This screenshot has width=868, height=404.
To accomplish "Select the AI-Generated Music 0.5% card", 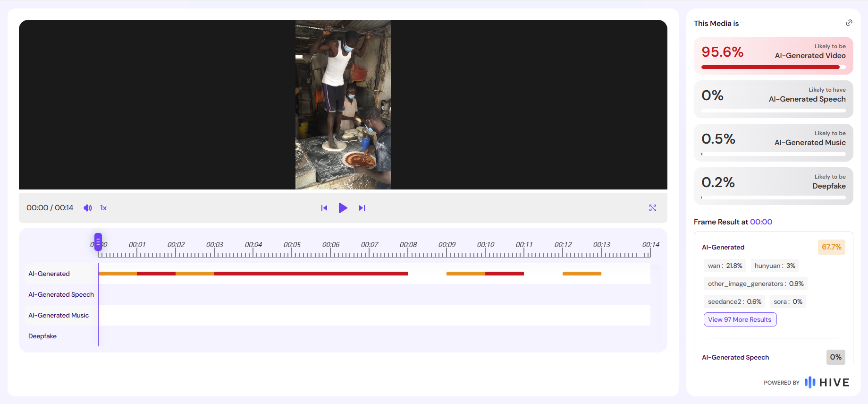I will (x=773, y=143).
